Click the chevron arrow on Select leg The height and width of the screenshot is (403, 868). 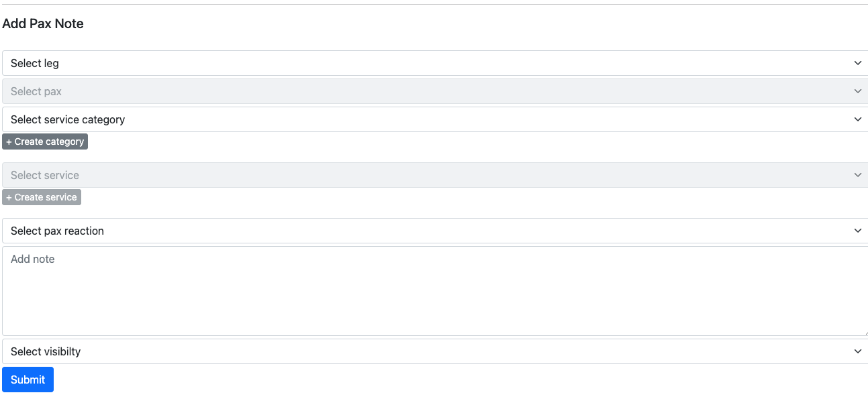pos(857,63)
